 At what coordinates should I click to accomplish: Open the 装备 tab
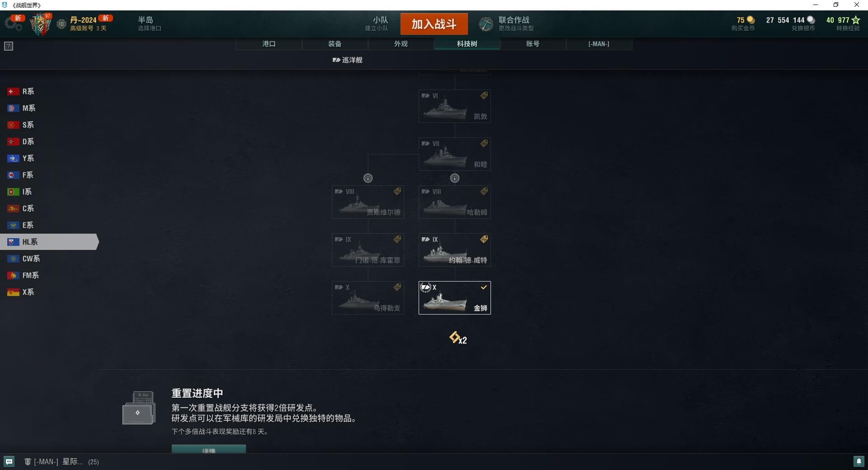(x=335, y=44)
